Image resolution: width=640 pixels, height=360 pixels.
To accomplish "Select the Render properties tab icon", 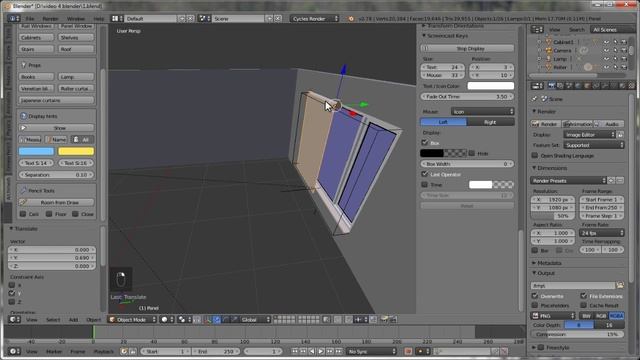I will (x=551, y=86).
